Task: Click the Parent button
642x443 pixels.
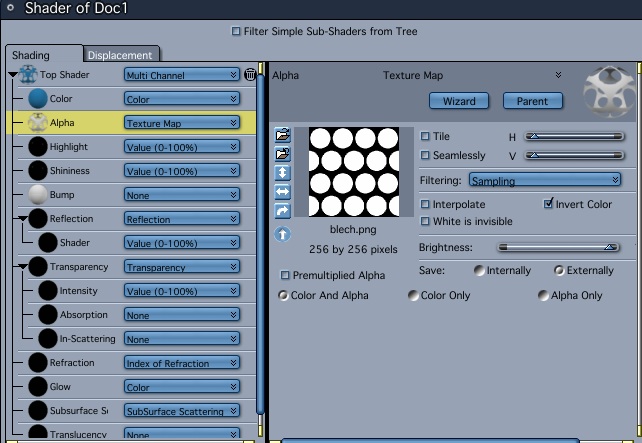Action: click(x=533, y=101)
